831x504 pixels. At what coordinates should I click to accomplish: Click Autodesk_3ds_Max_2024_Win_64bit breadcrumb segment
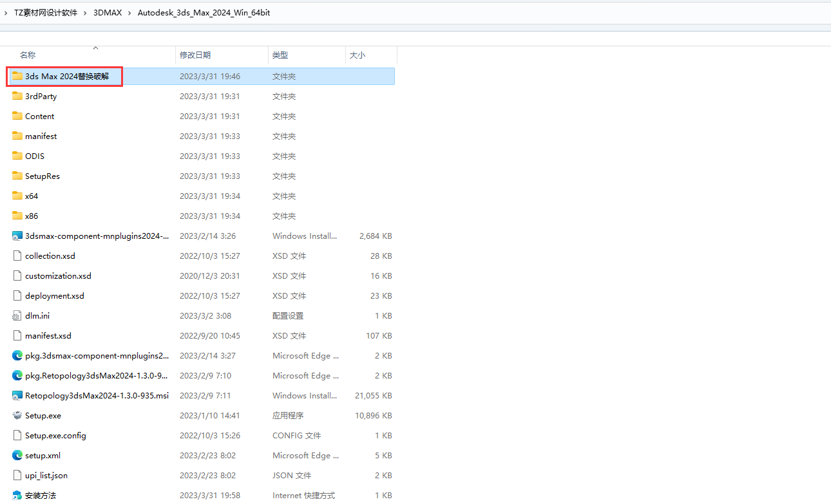pyautogui.click(x=204, y=13)
